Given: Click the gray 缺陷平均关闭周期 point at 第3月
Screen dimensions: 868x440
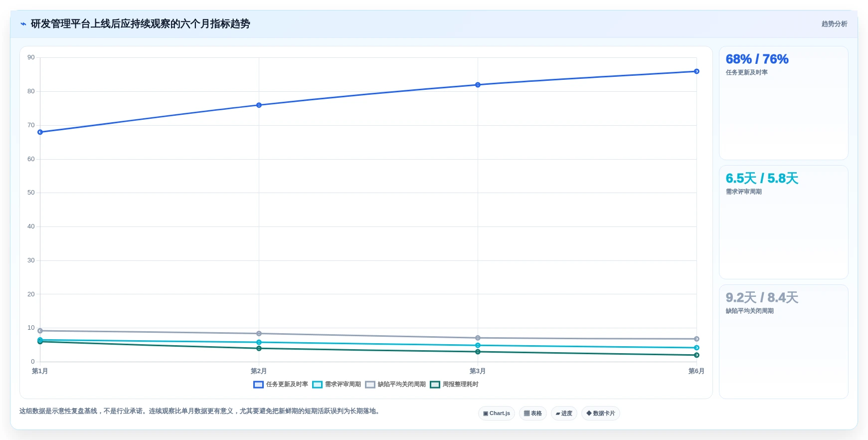Looking at the screenshot, I should pyautogui.click(x=478, y=338).
